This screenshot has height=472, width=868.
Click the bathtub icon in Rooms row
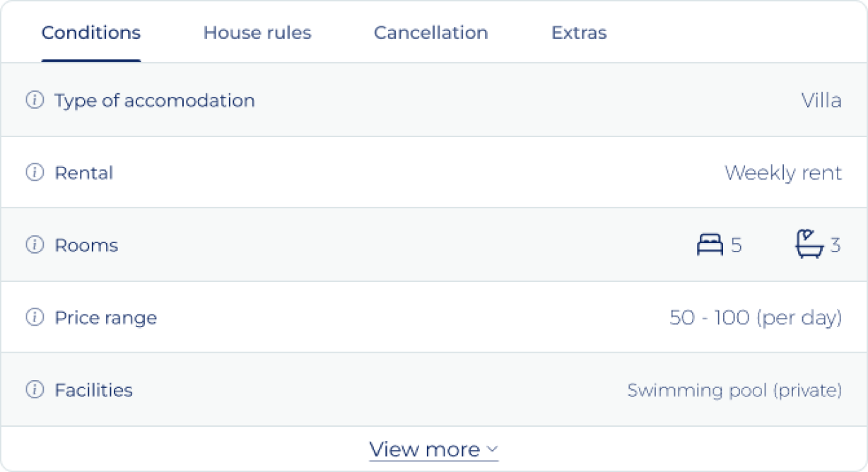810,244
